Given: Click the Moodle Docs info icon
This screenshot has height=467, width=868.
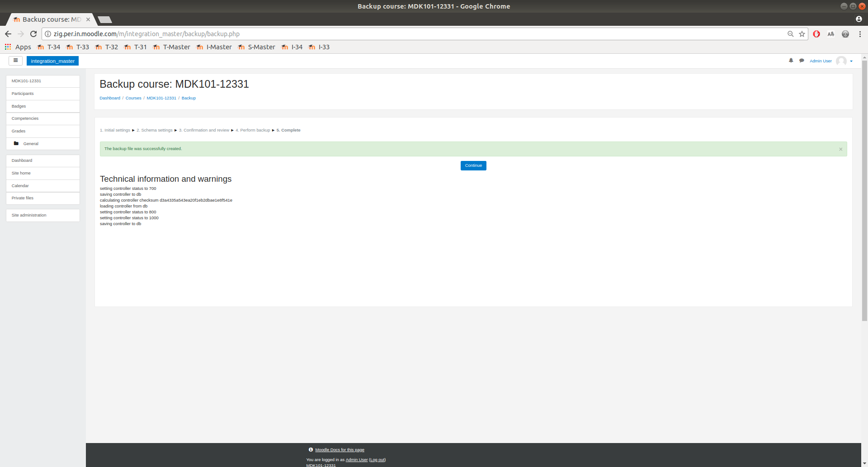Looking at the screenshot, I should (311, 450).
